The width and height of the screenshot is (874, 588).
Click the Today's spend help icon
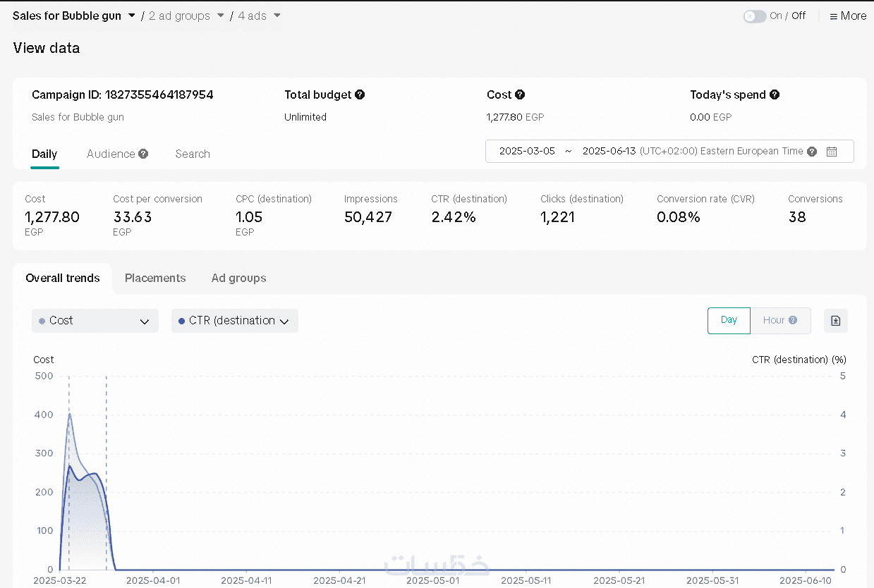pos(775,94)
